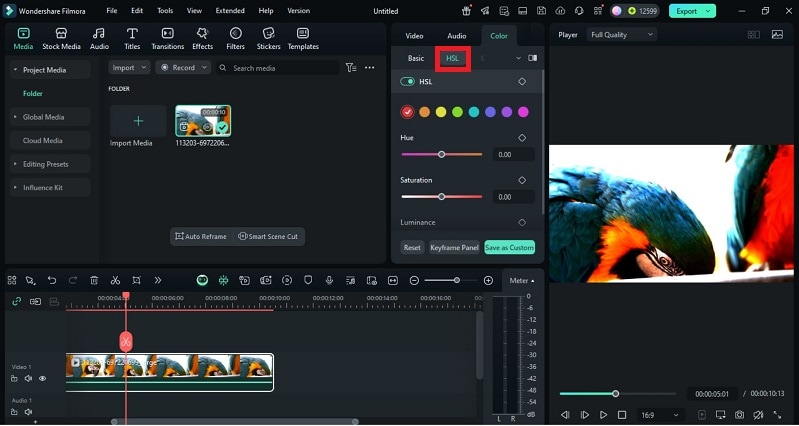The image size is (799, 426).
Task: Open the Import dropdown
Action: point(129,68)
